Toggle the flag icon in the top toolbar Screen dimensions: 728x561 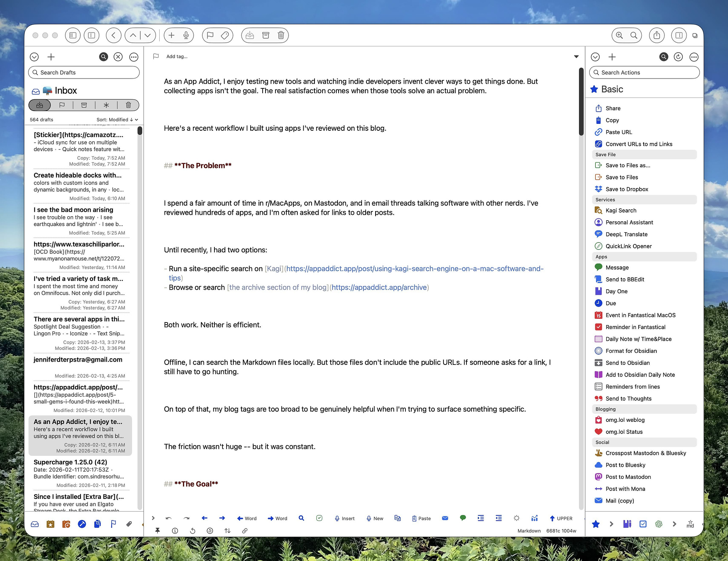click(210, 35)
